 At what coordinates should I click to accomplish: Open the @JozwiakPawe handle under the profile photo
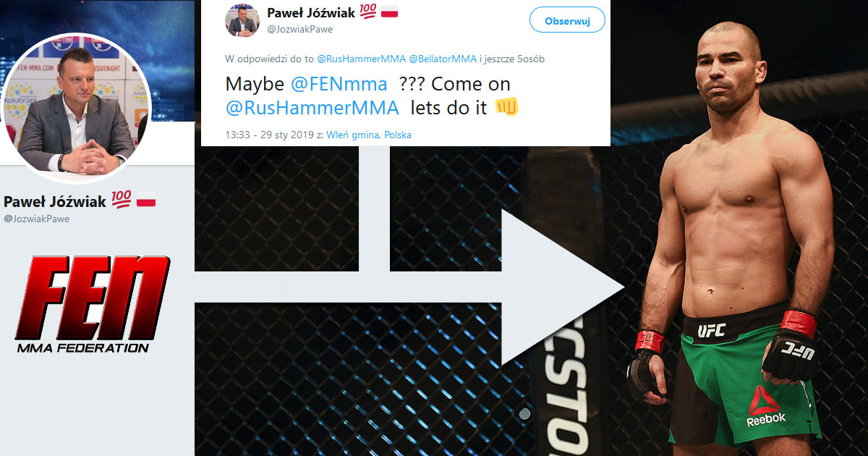[x=37, y=219]
